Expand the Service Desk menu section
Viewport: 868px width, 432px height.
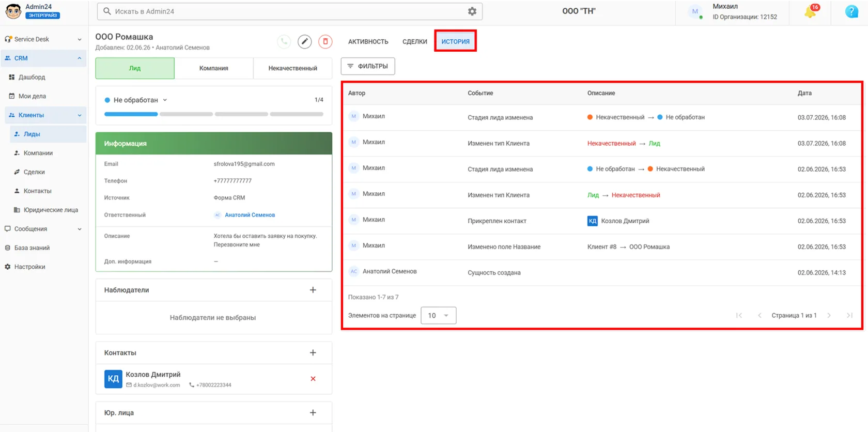pyautogui.click(x=80, y=39)
